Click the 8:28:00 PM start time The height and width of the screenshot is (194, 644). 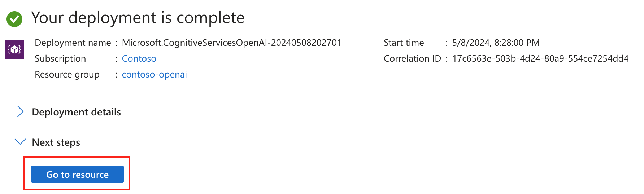tap(517, 43)
